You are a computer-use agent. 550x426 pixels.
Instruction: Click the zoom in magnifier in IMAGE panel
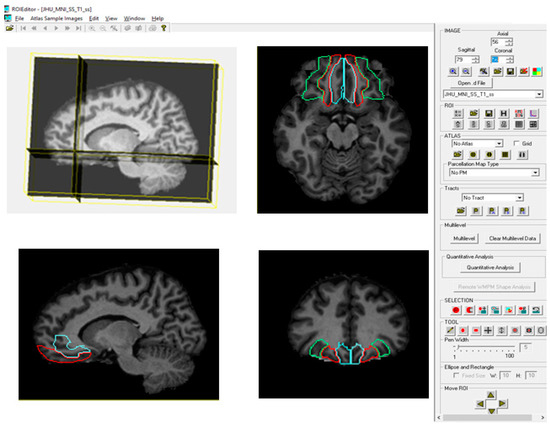453,72
